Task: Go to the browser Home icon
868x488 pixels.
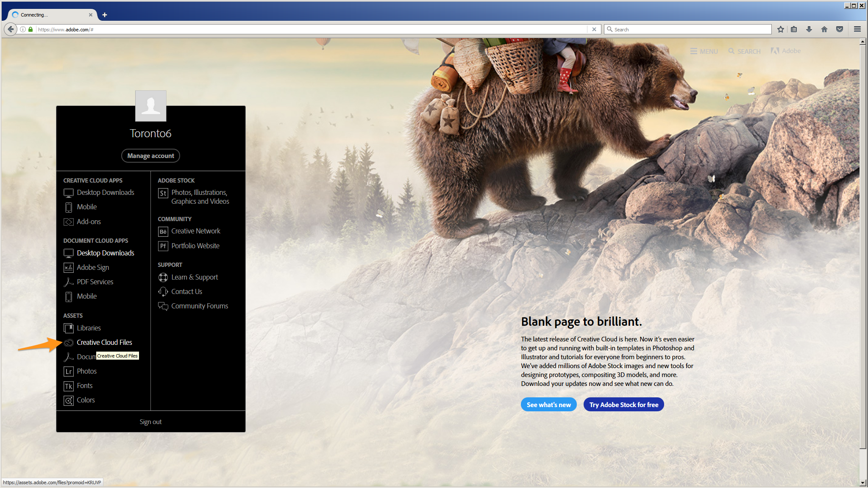Action: (x=824, y=29)
